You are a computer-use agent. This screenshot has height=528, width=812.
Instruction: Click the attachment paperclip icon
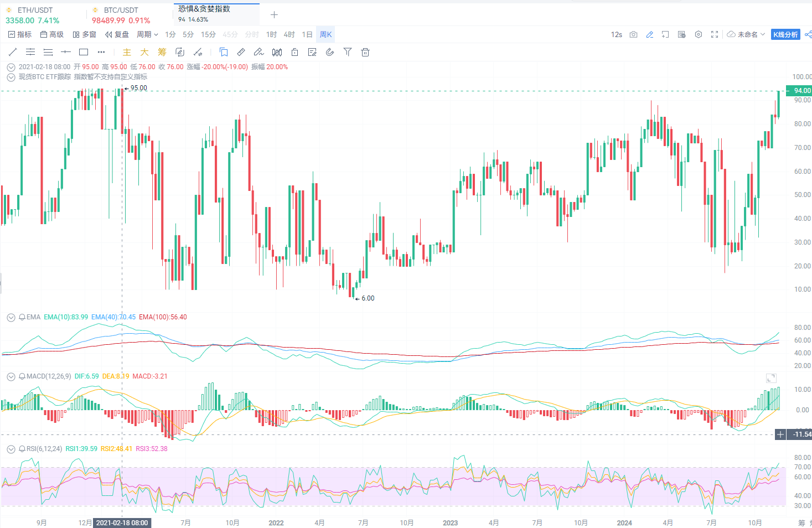[x=330, y=52]
